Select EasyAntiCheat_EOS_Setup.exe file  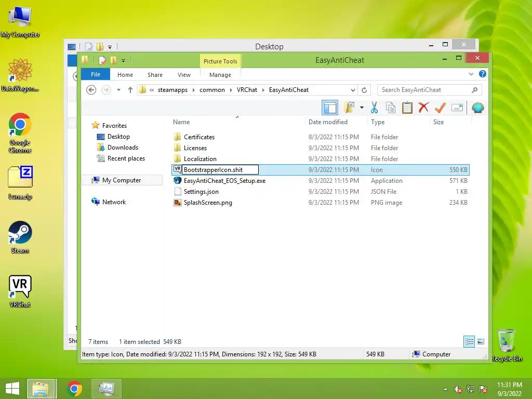[224, 181]
